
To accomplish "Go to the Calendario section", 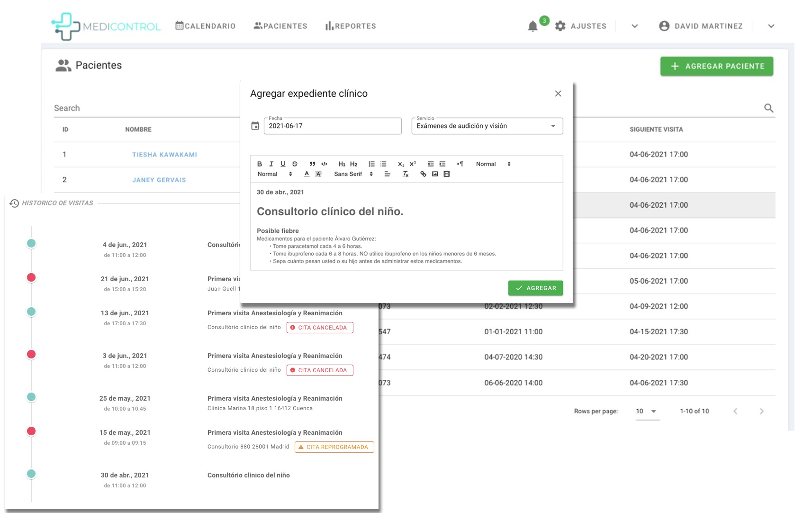I will click(206, 26).
